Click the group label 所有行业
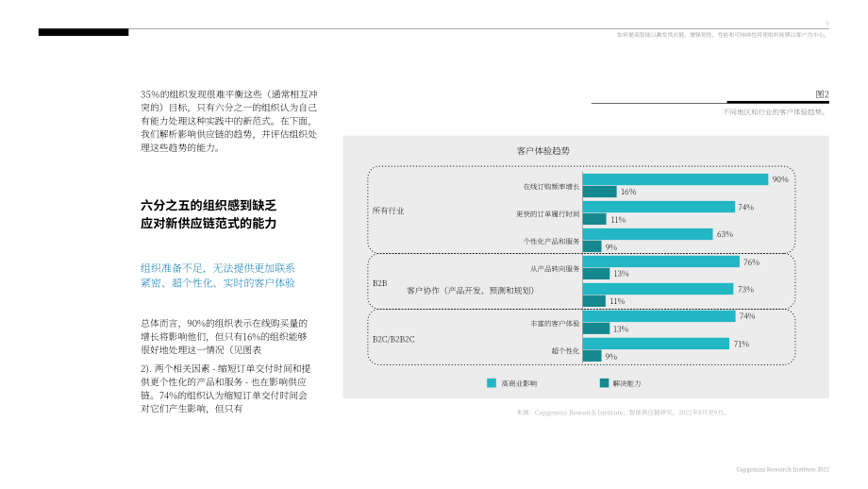The image size is (868, 489). pyautogui.click(x=388, y=211)
